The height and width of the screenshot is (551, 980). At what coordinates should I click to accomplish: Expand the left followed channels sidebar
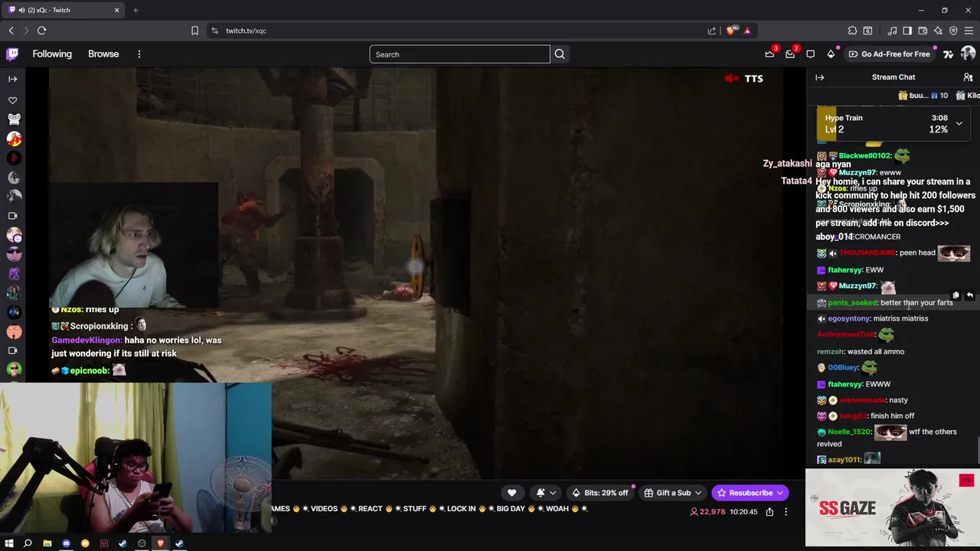pos(13,79)
